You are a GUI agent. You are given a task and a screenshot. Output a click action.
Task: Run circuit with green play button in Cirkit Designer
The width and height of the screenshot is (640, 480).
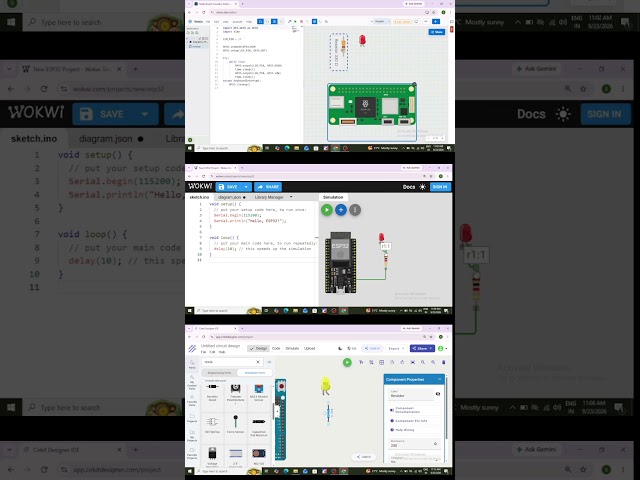click(347, 362)
